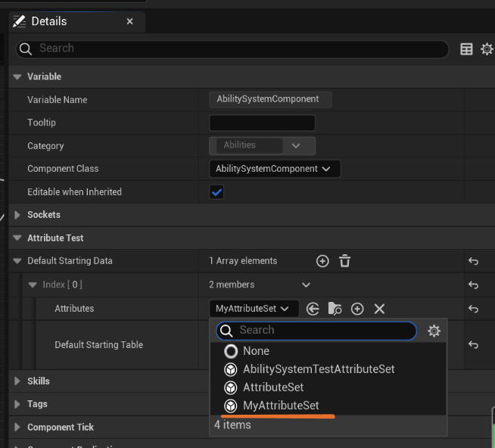The height and width of the screenshot is (448, 495).
Task: Reset Default Starting Data to default
Action: point(473,261)
